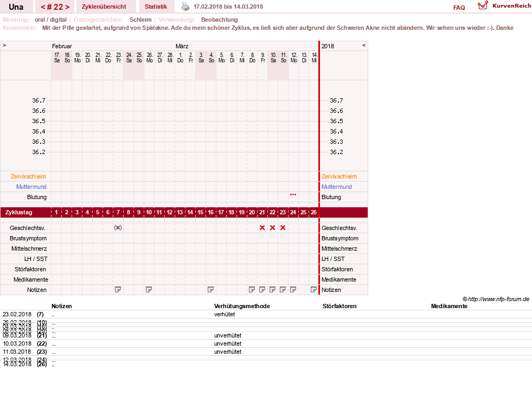Open the KurvenReich text link
Screen dimensions: 532x414
coord(511,6)
